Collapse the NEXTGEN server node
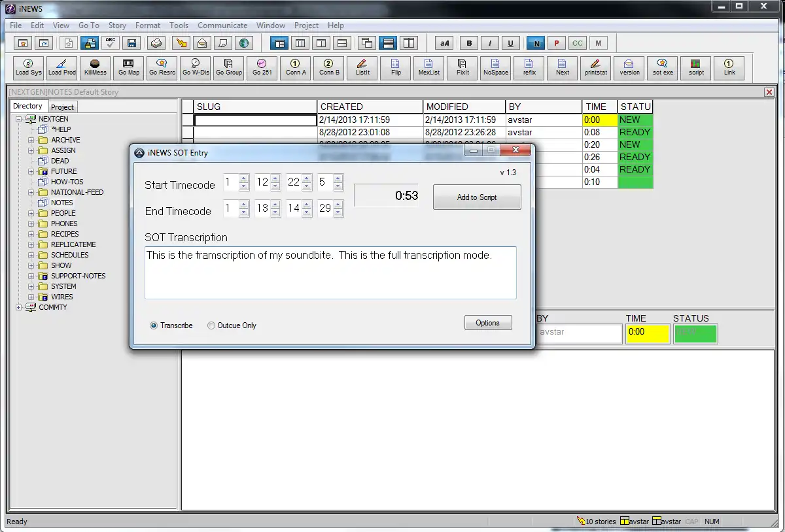This screenshot has height=532, width=785. click(18, 119)
